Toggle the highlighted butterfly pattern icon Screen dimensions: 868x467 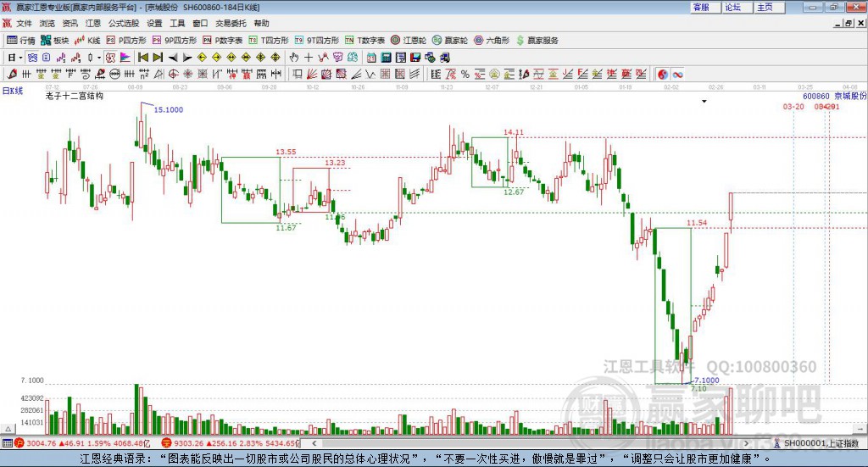(x=33, y=58)
